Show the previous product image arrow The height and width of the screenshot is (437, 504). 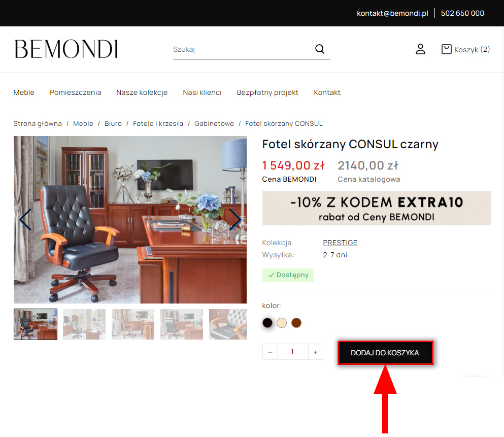(x=25, y=219)
